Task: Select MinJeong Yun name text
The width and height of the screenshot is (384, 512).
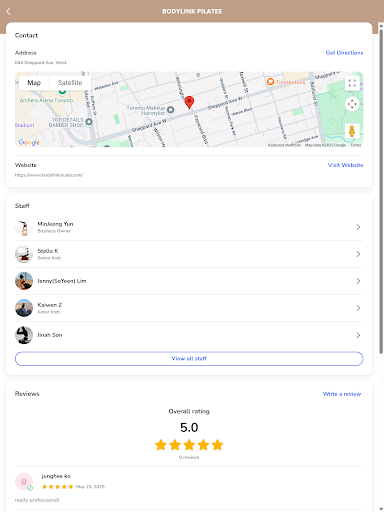Action: pyautogui.click(x=55, y=224)
